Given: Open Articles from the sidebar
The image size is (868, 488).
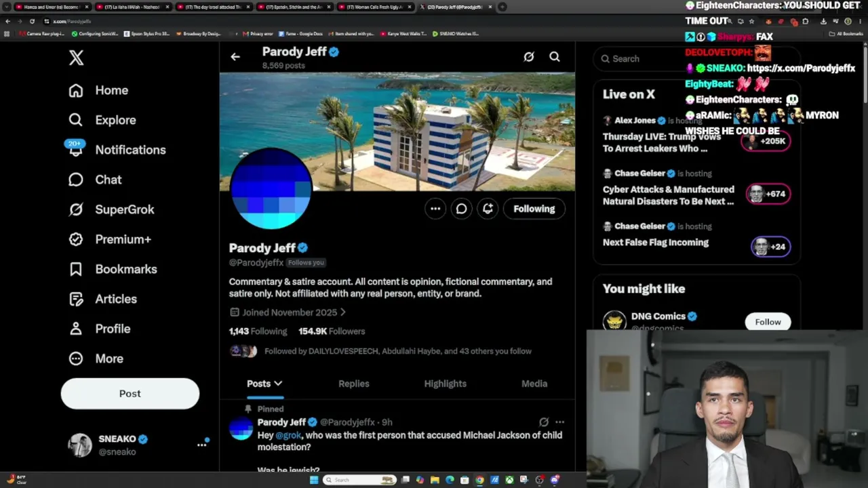Looking at the screenshot, I should 102,299.
